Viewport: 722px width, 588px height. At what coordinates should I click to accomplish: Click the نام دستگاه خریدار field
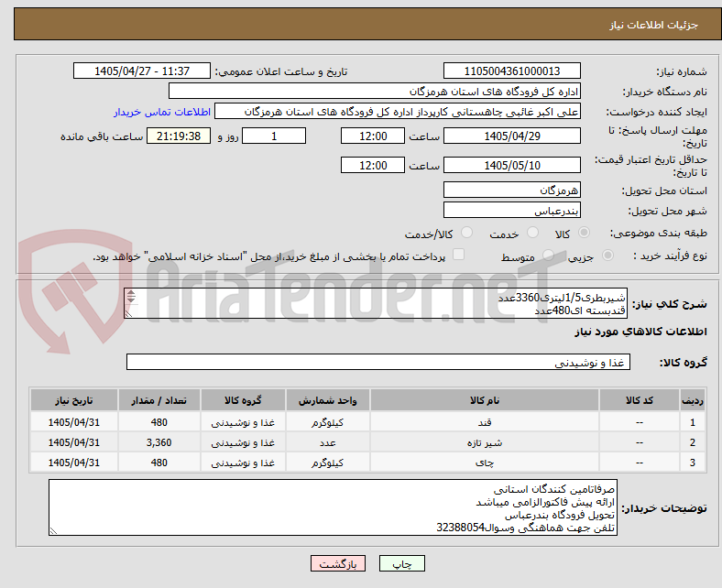375,92
